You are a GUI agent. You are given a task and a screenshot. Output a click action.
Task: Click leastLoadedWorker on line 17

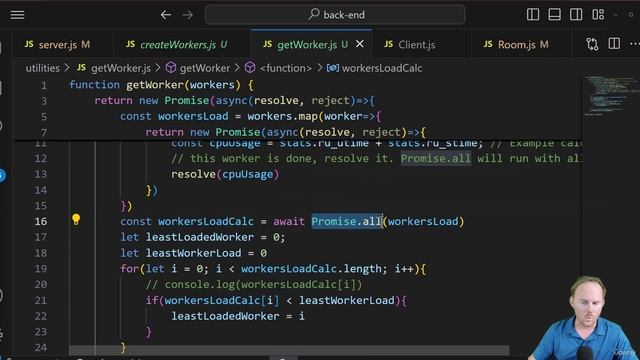coord(200,237)
